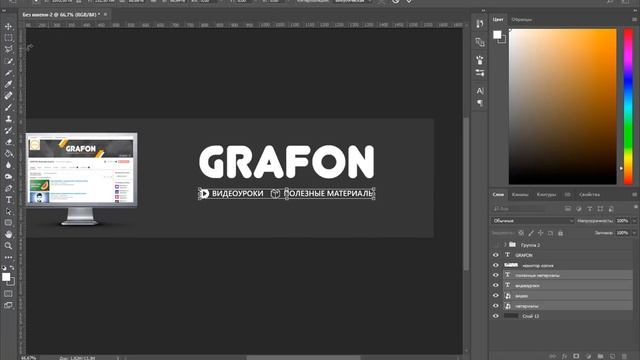
Task: Select the Path Selection tool
Action: 8,211
